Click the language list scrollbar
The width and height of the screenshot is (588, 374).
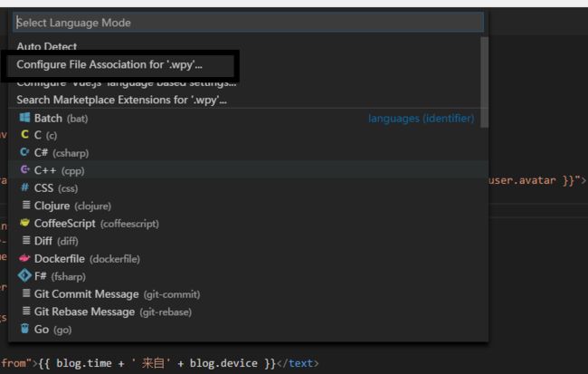(x=485, y=82)
